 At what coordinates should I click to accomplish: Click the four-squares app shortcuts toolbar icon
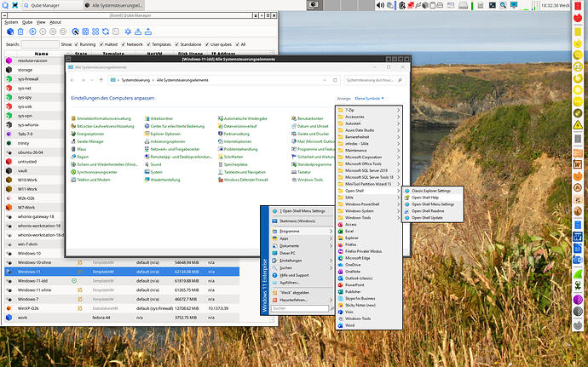(95, 32)
